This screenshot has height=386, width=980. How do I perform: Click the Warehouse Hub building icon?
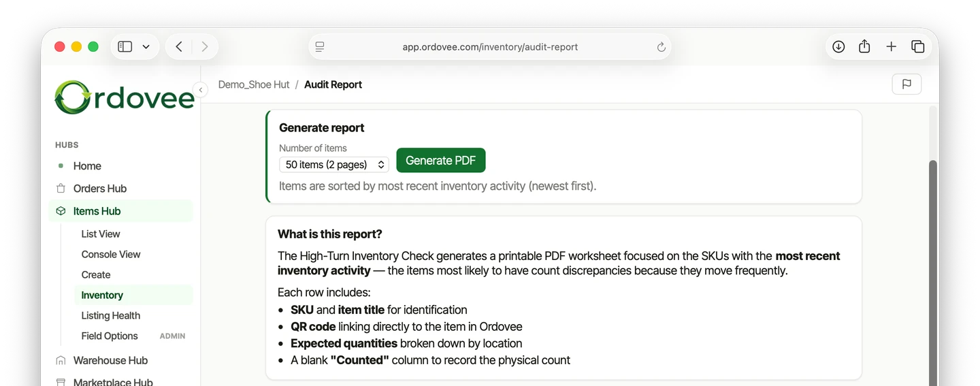pyautogui.click(x=61, y=361)
